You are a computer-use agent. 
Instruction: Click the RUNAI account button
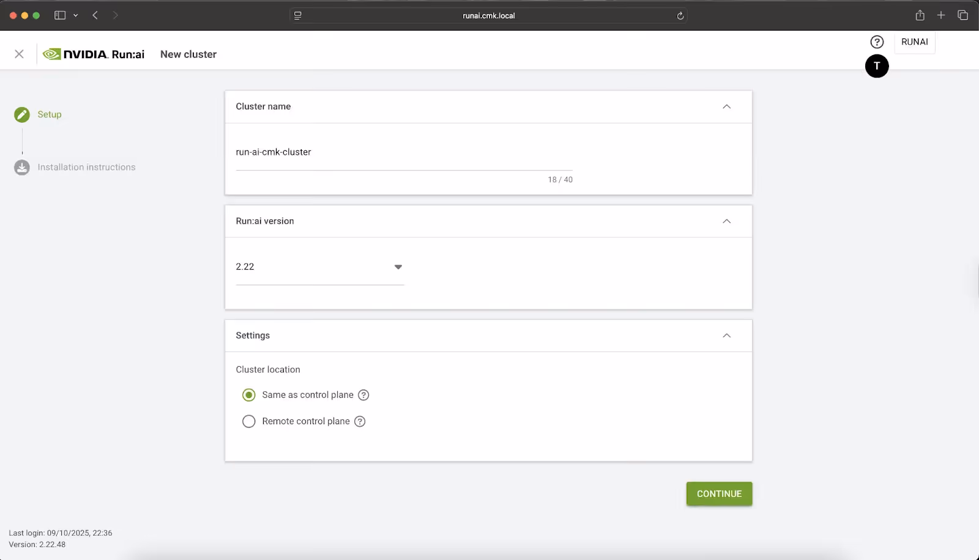point(915,42)
